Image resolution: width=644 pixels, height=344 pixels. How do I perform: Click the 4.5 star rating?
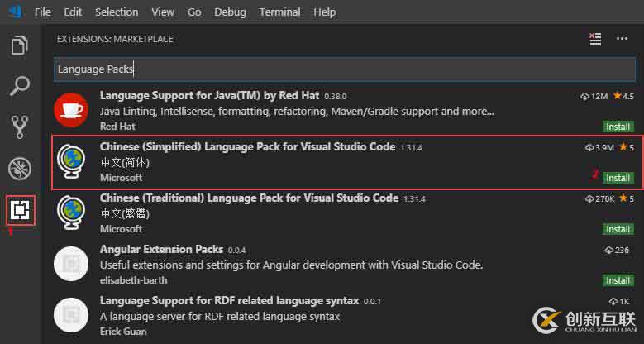[x=623, y=96]
